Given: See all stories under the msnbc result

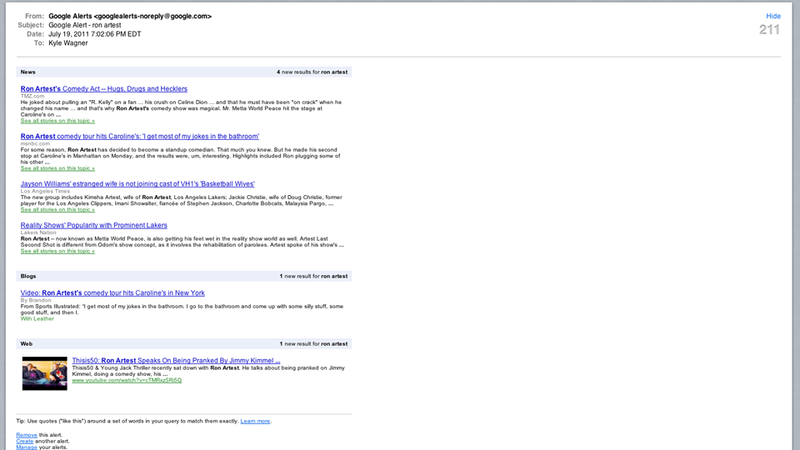Looking at the screenshot, I should (x=58, y=168).
